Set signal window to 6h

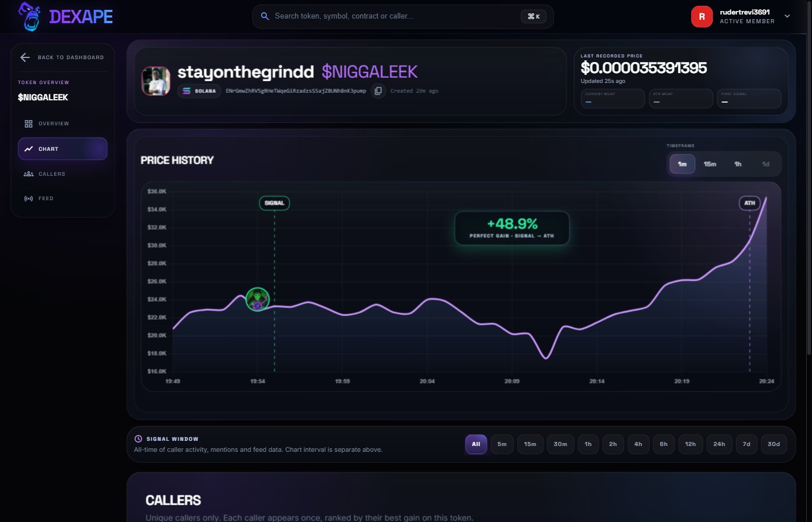664,444
